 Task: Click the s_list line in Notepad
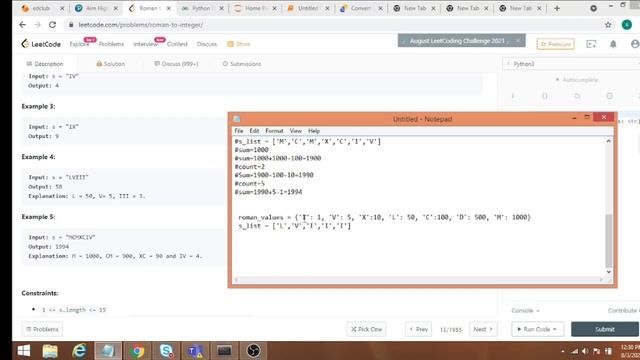click(294, 226)
